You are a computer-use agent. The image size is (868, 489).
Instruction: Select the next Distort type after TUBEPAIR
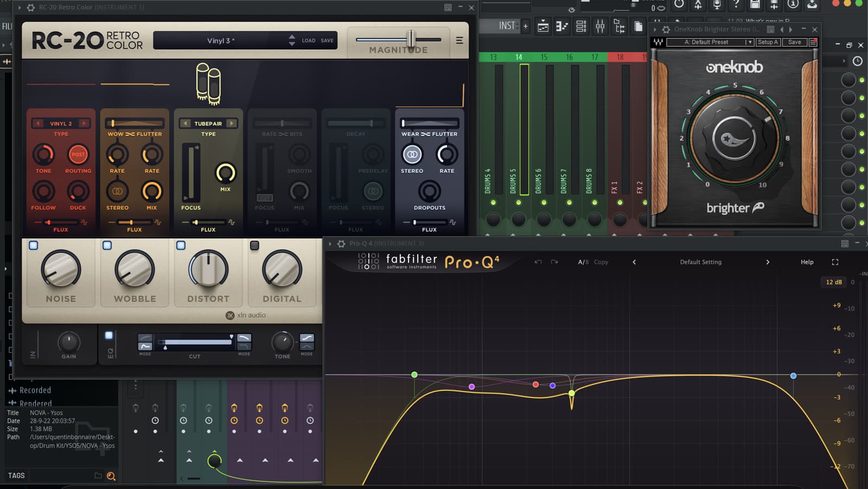(232, 124)
